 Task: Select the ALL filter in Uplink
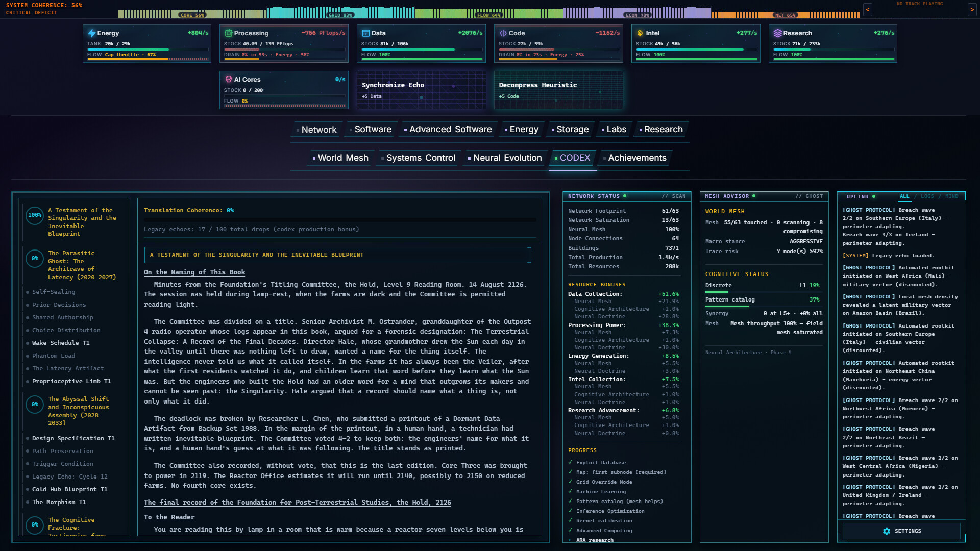(904, 196)
